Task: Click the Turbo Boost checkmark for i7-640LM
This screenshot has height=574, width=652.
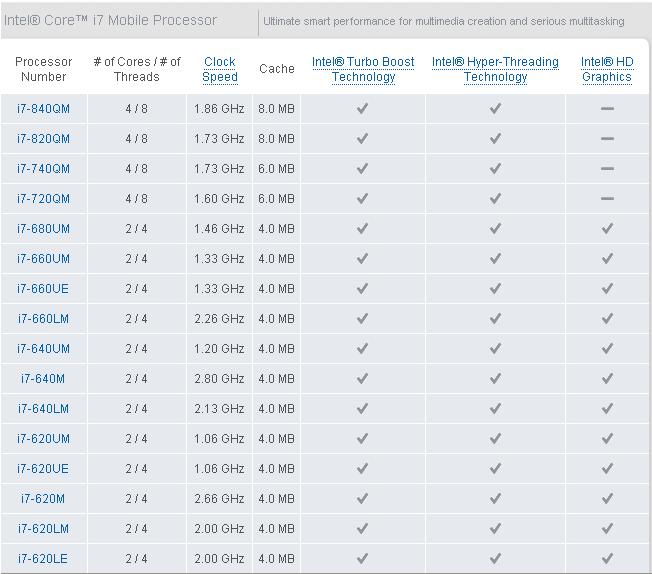Action: click(x=363, y=408)
